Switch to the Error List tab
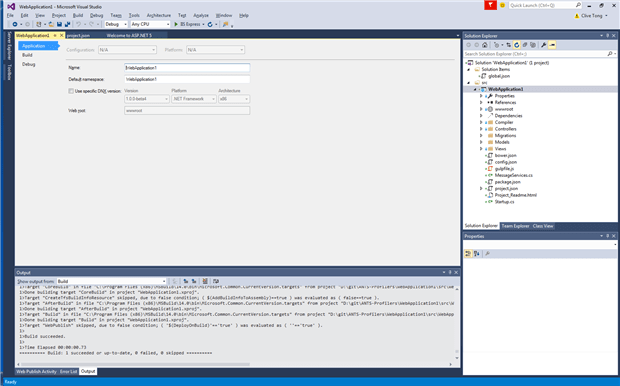The width and height of the screenshot is (620, 386). 68,371
